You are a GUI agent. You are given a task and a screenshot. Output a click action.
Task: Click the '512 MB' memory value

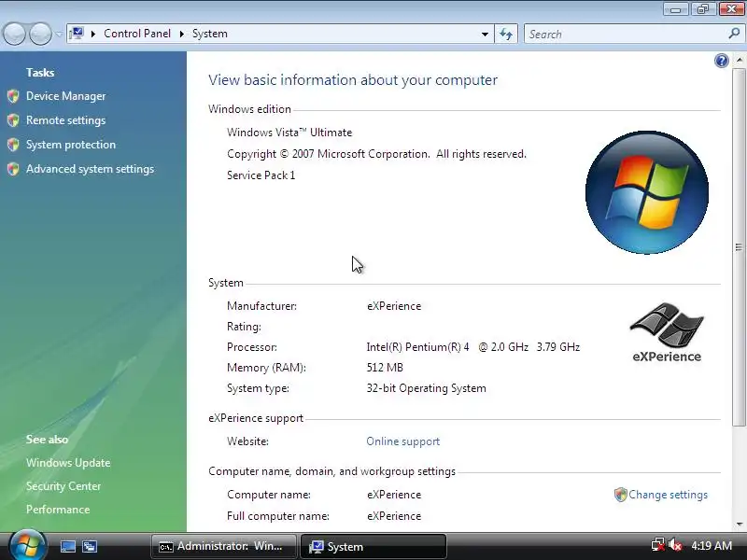click(385, 368)
